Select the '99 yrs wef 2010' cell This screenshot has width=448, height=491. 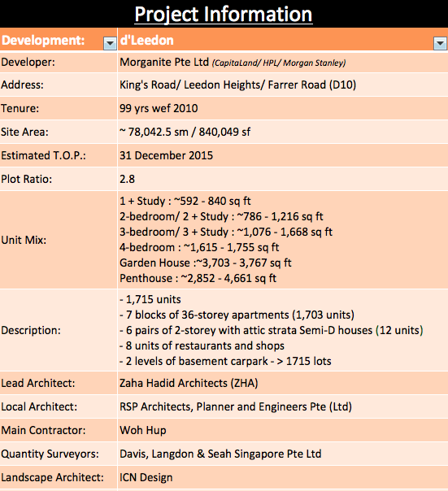pyautogui.click(x=283, y=108)
